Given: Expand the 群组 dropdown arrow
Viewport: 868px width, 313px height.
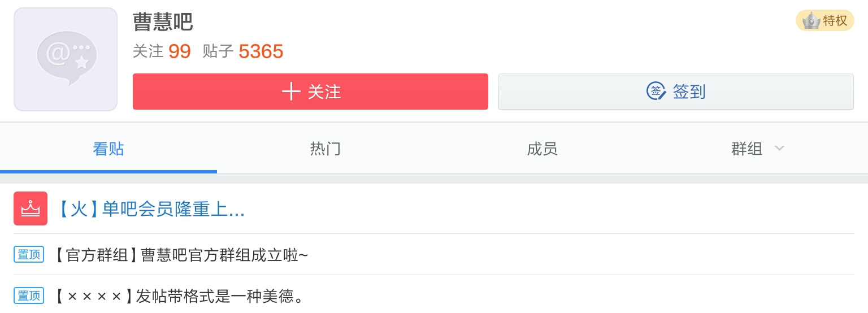Looking at the screenshot, I should click(780, 149).
